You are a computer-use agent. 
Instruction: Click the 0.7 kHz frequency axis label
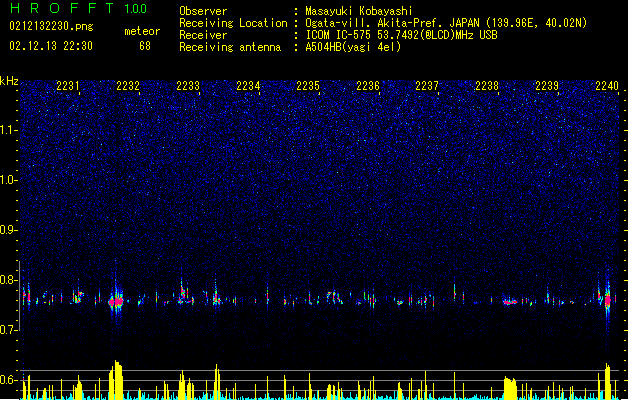pyautogui.click(x=9, y=330)
